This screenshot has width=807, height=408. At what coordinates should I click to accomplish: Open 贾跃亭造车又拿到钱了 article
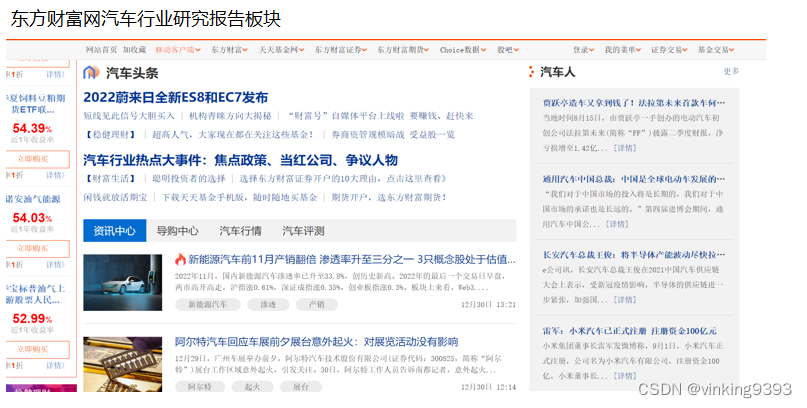634,103
